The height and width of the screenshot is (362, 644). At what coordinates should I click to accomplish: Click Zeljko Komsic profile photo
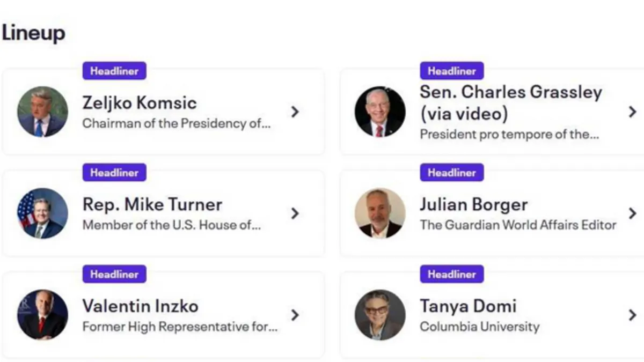[42, 112]
